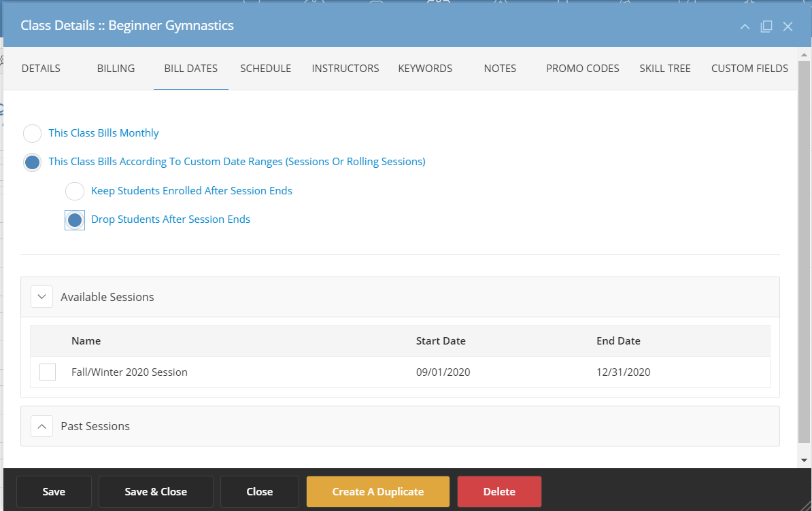Select Custom Date Ranges billing radio button
The image size is (812, 511).
32,162
